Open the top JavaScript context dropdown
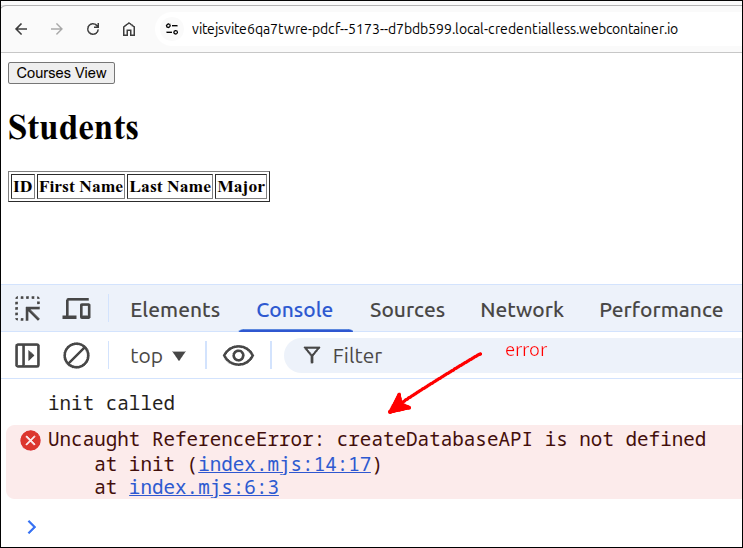Image resolution: width=743 pixels, height=548 pixels. pyautogui.click(x=158, y=355)
